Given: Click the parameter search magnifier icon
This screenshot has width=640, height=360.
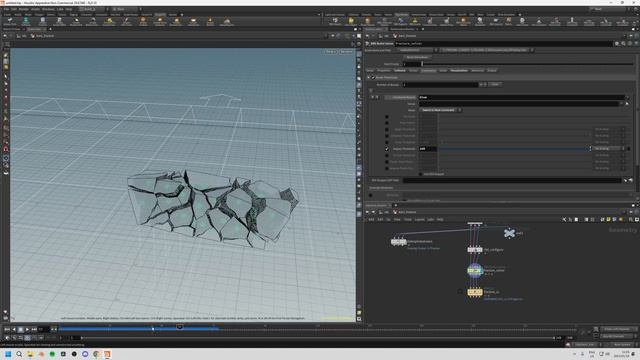Looking at the screenshot, I should click(x=623, y=43).
